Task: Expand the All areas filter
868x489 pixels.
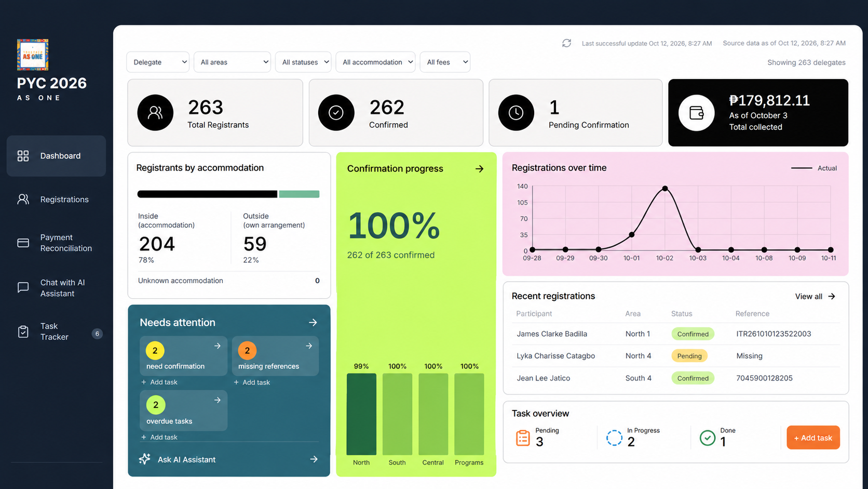Action: [232, 62]
